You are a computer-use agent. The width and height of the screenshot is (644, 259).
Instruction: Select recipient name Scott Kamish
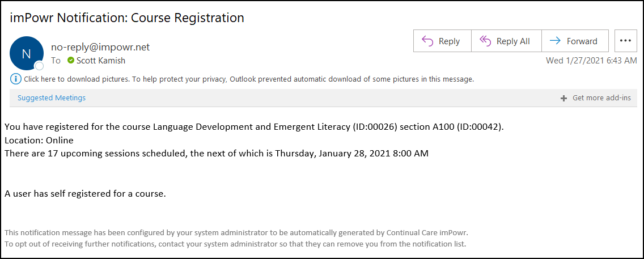[101, 61]
